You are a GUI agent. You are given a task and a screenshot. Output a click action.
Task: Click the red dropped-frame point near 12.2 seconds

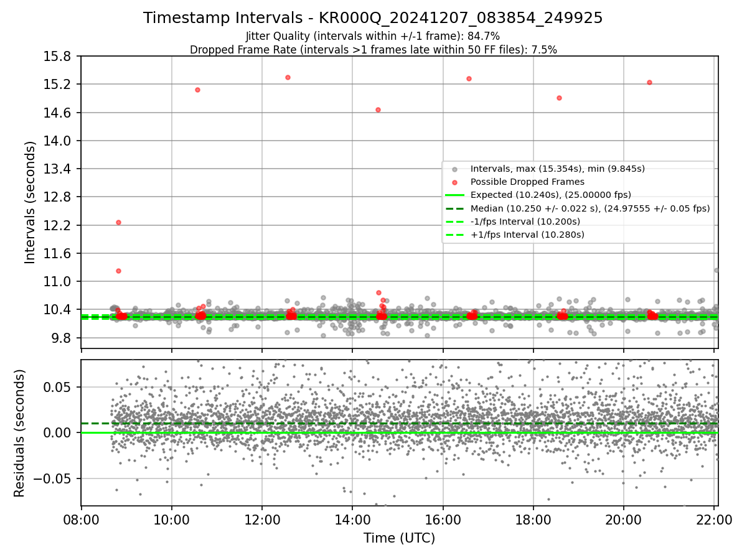point(118,222)
